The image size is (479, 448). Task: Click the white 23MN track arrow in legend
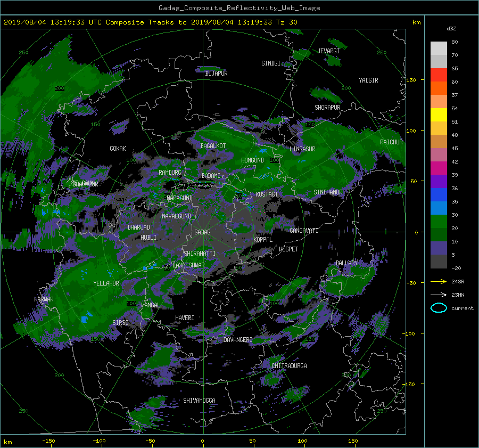439,295
